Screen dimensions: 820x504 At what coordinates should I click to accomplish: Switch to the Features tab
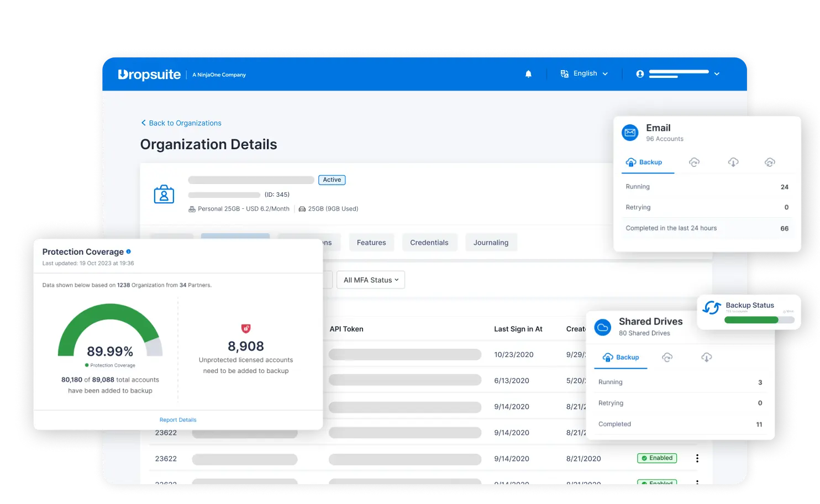[371, 243]
